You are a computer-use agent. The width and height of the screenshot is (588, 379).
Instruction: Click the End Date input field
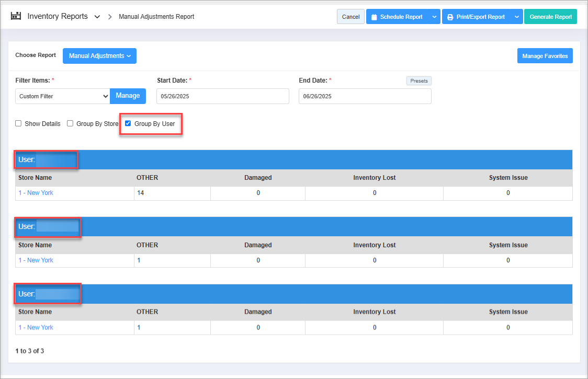point(365,96)
